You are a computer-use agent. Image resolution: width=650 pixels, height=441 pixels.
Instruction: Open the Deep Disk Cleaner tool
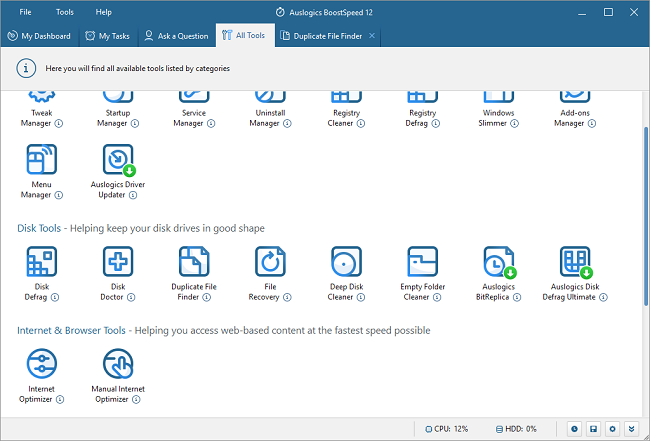tap(347, 262)
